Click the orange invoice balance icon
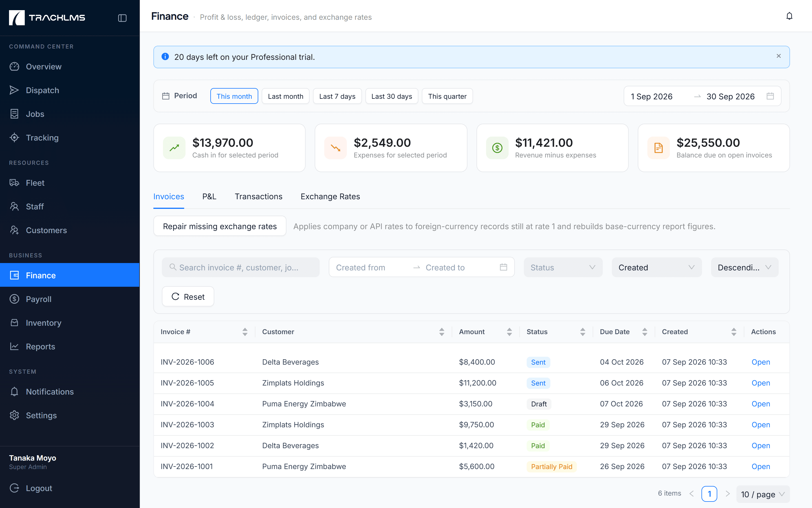The height and width of the screenshot is (508, 812). (x=658, y=148)
